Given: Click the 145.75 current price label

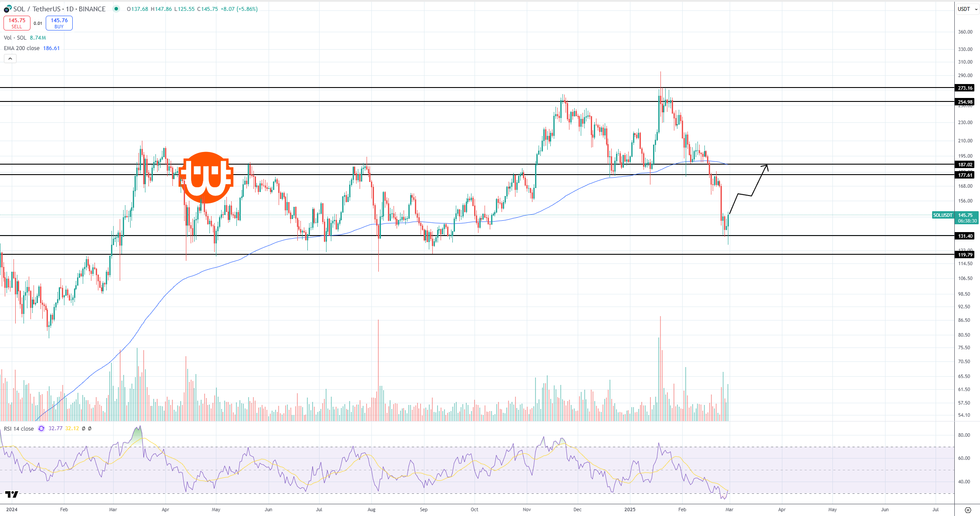Looking at the screenshot, I should tap(965, 215).
